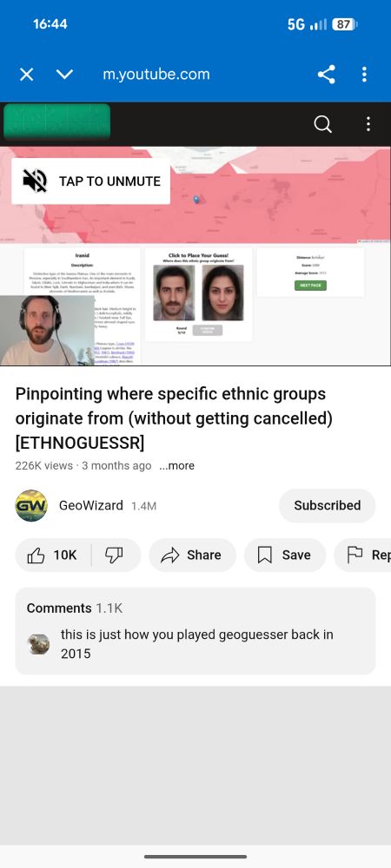Image resolution: width=391 pixels, height=868 pixels.
Task: Like the video with thumbs up
Action: (53, 555)
